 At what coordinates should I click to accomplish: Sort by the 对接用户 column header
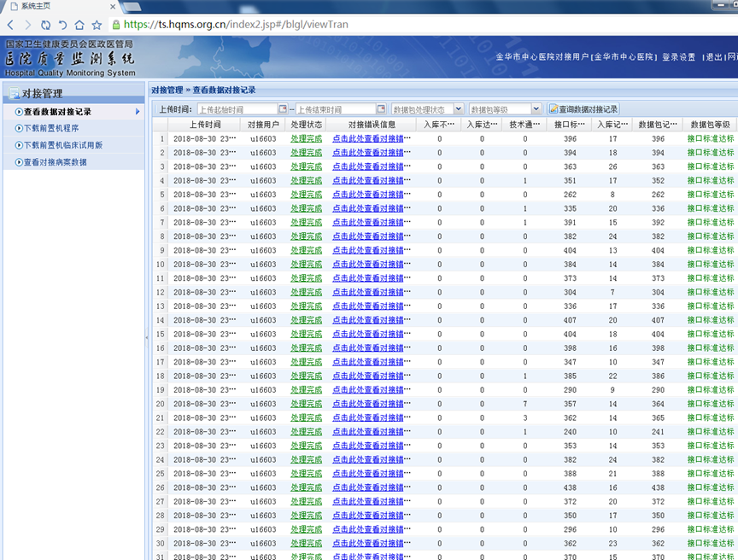click(264, 125)
